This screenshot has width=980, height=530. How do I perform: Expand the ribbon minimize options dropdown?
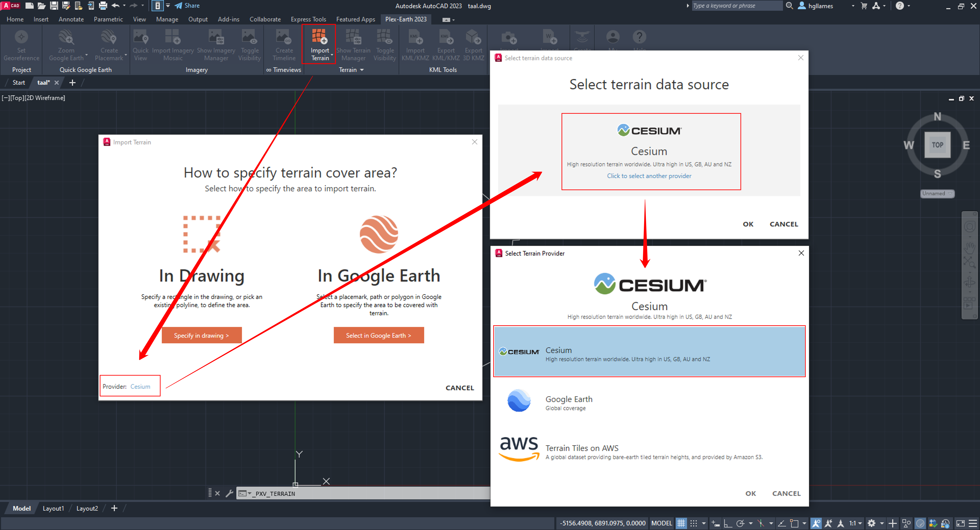[453, 20]
